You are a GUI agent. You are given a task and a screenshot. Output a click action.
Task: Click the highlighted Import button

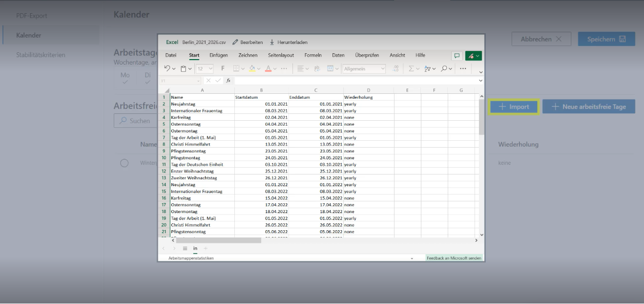click(x=514, y=107)
